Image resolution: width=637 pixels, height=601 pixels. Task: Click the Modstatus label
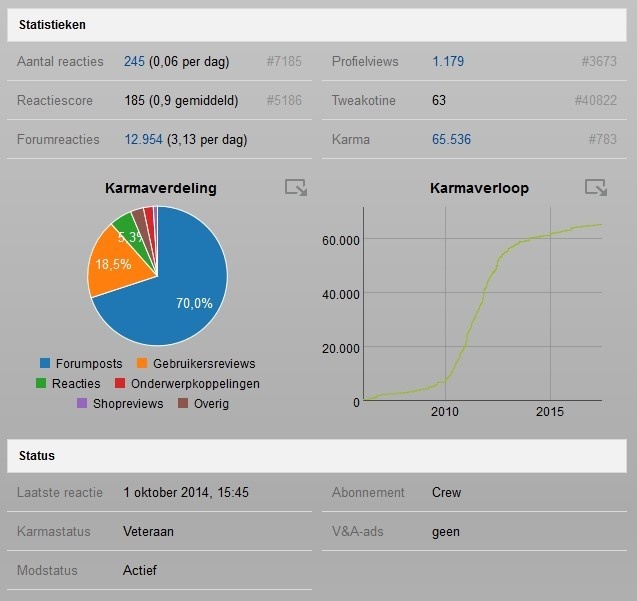coord(47,571)
